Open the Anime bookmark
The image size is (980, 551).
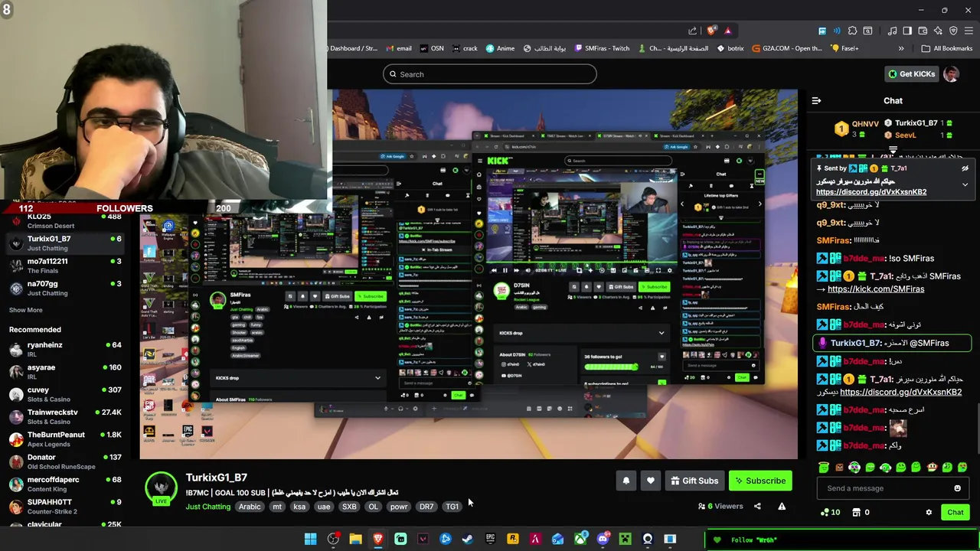[x=500, y=48]
